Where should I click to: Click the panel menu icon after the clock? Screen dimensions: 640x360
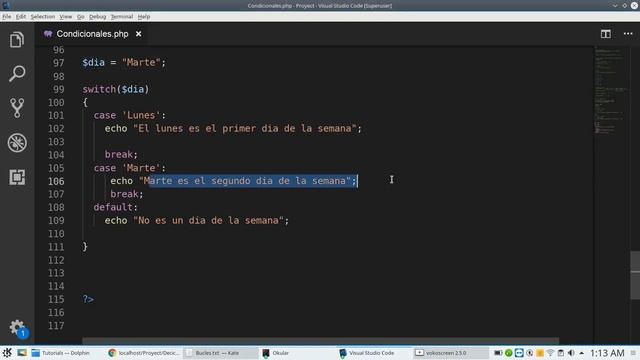pos(633,353)
